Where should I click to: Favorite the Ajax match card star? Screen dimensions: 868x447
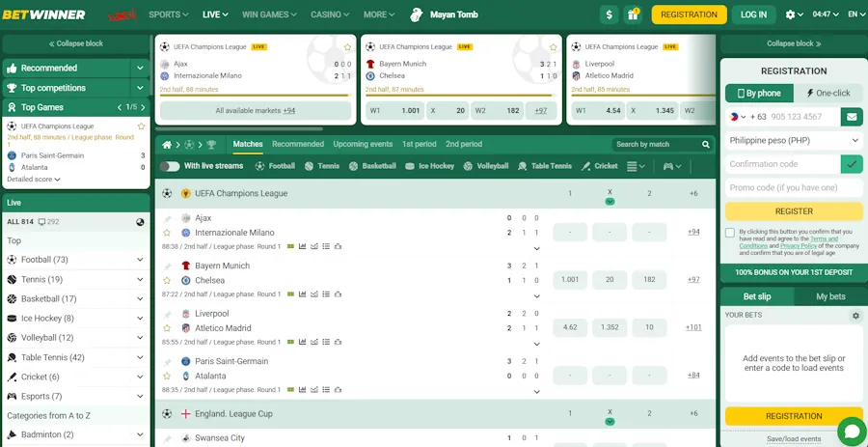[x=347, y=47]
